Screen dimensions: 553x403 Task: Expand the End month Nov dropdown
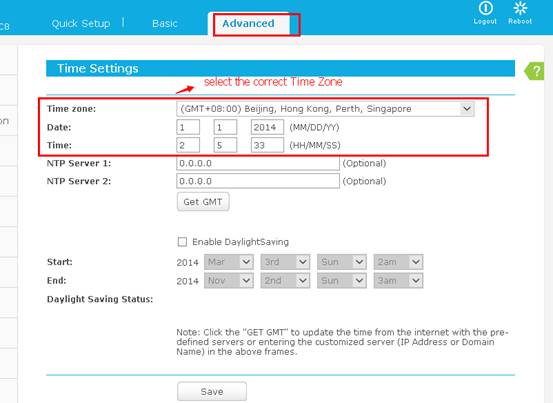(229, 281)
